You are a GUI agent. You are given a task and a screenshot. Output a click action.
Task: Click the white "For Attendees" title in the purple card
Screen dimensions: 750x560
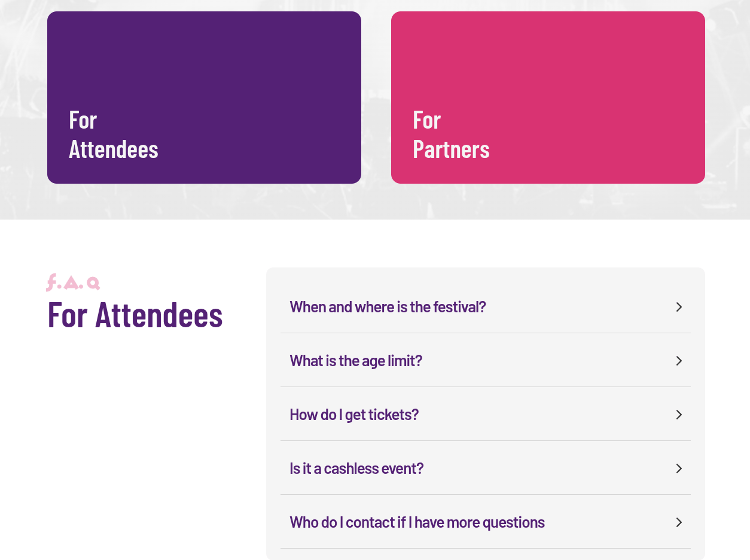(114, 134)
